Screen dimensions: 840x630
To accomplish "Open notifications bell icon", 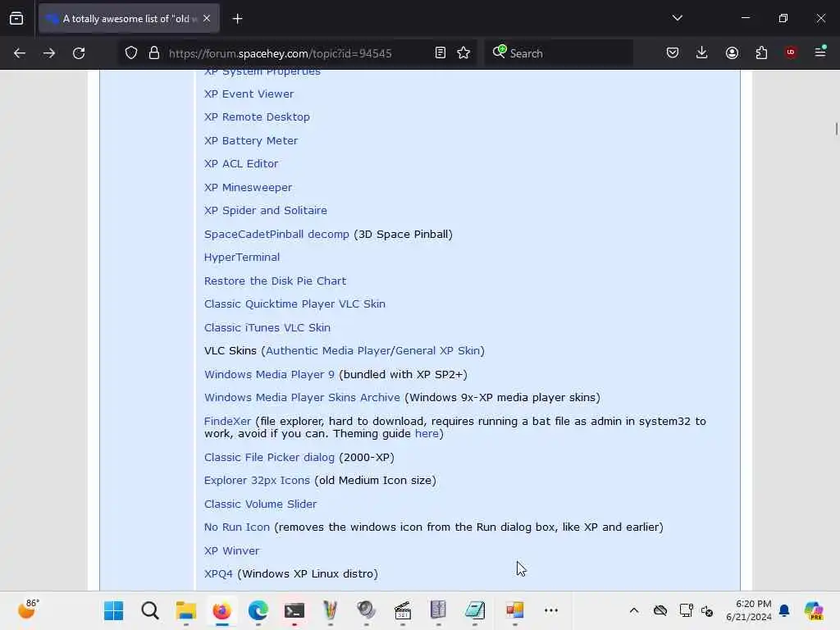I will tap(784, 610).
